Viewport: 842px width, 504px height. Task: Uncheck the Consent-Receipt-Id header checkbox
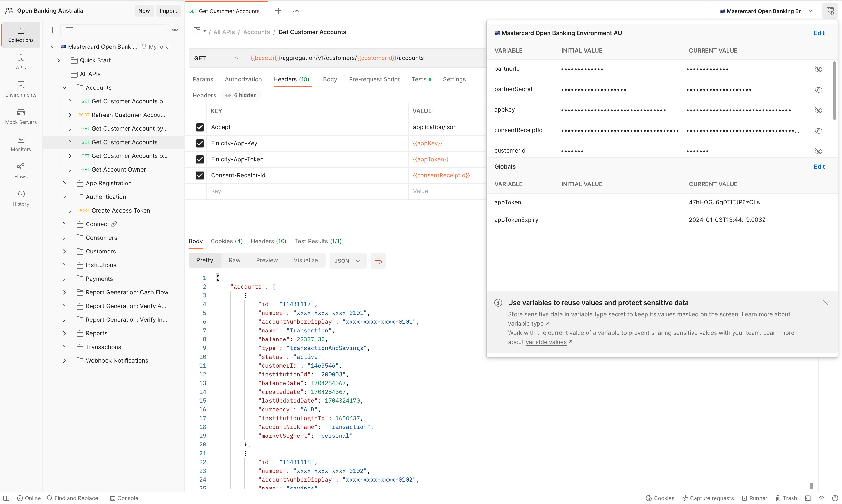pyautogui.click(x=200, y=175)
